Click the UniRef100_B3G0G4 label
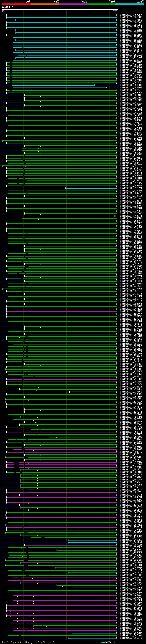This screenshot has width=146, height=644. point(131,208)
